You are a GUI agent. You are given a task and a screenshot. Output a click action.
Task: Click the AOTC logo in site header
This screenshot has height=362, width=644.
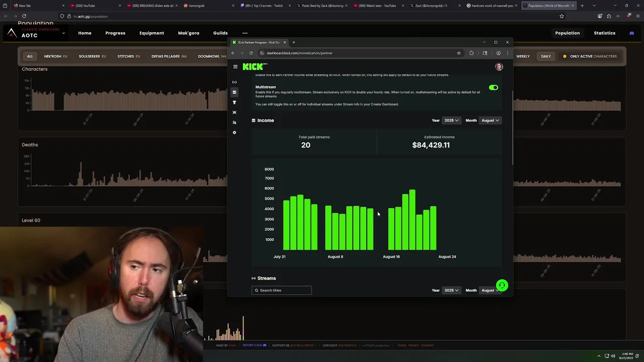(12, 33)
